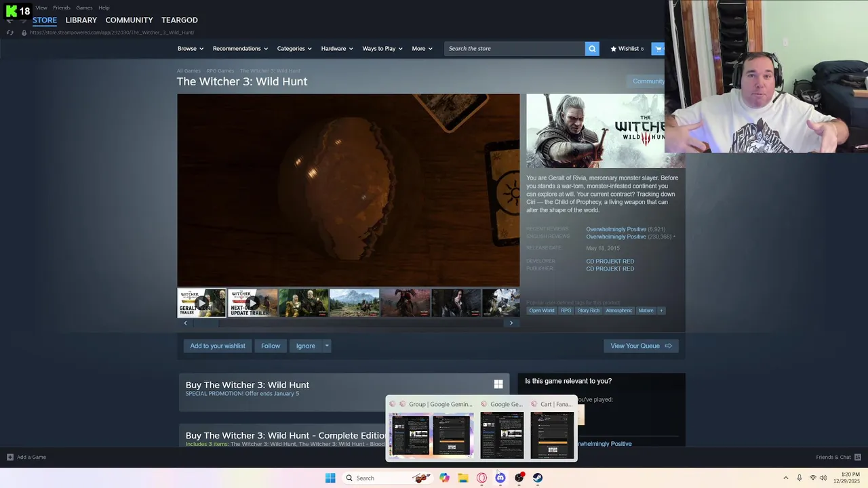
Task: Expand the Ways to Play dropdown
Action: coord(382,49)
